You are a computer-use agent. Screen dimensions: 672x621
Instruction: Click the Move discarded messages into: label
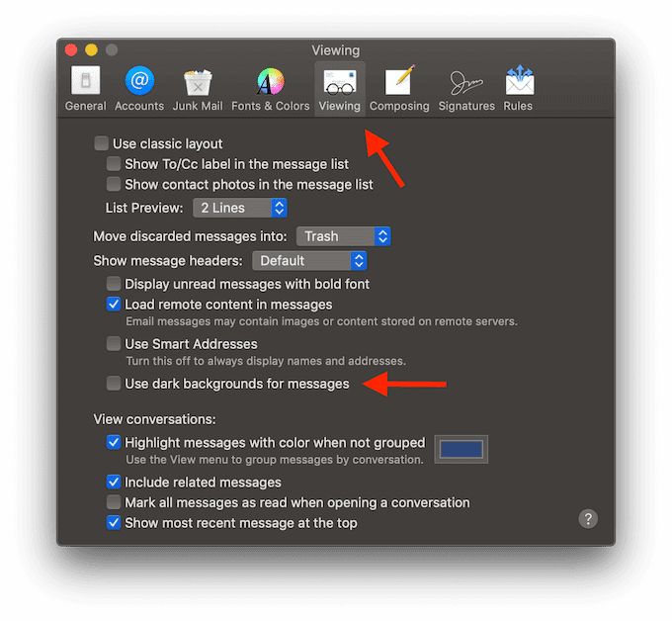(191, 236)
